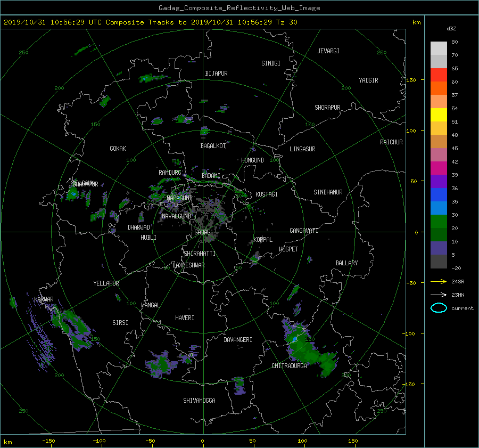The width and height of the screenshot is (479, 448).
Task: Select the bright yellow 51-54 dBZ swatch
Action: tap(439, 115)
